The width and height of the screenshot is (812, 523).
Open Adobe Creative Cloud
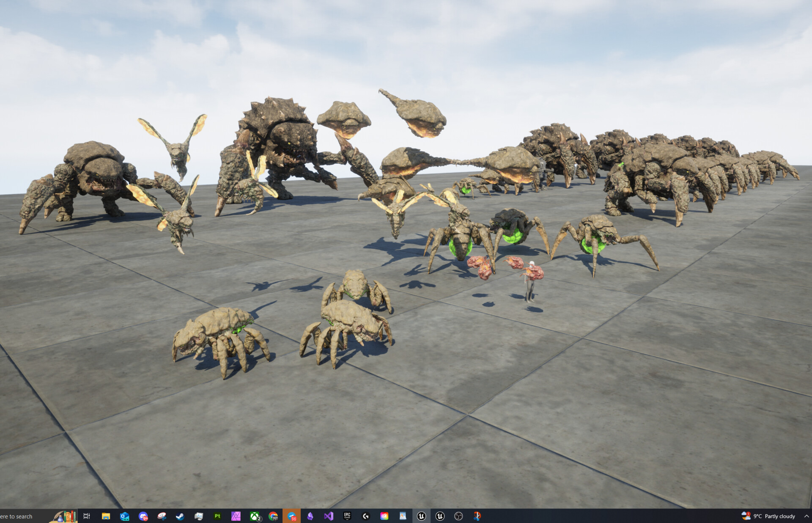click(384, 516)
